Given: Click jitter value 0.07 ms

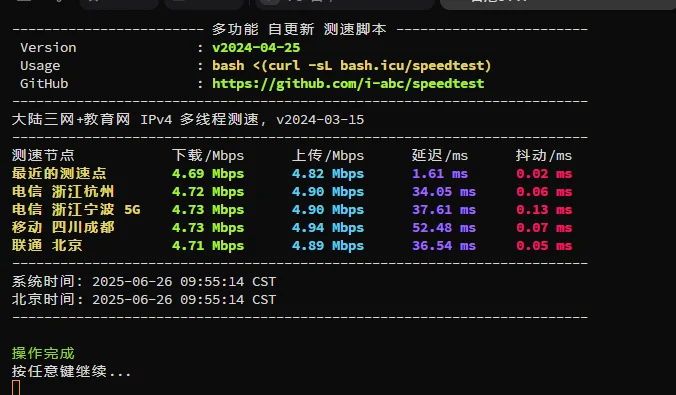Looking at the screenshot, I should tap(544, 228).
